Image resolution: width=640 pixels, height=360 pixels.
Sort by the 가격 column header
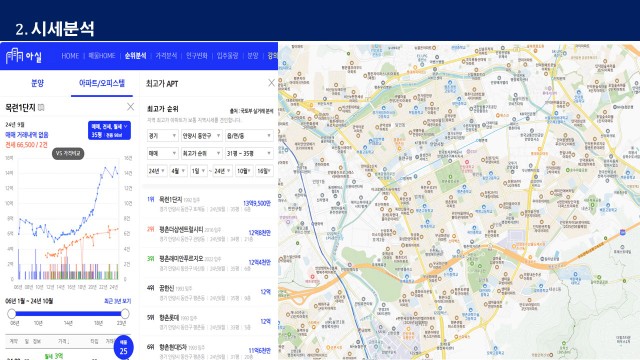tap(63, 341)
